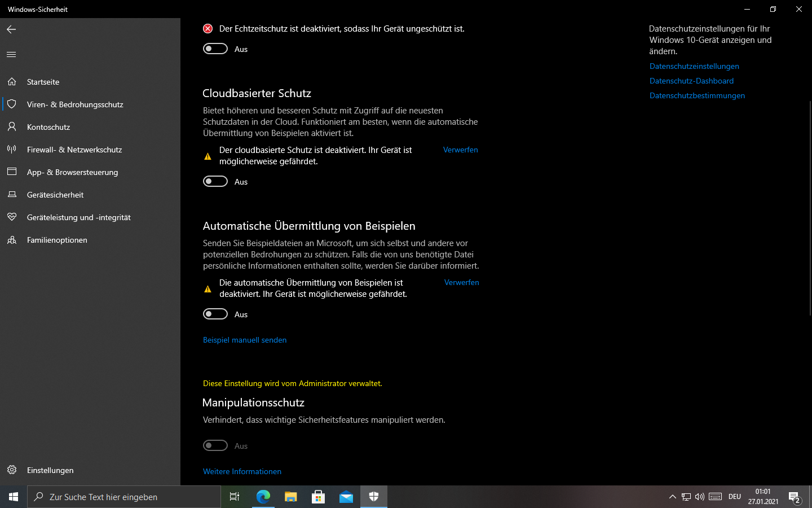
Task: Click the family icon for Familienoptionen
Action: [x=12, y=240]
